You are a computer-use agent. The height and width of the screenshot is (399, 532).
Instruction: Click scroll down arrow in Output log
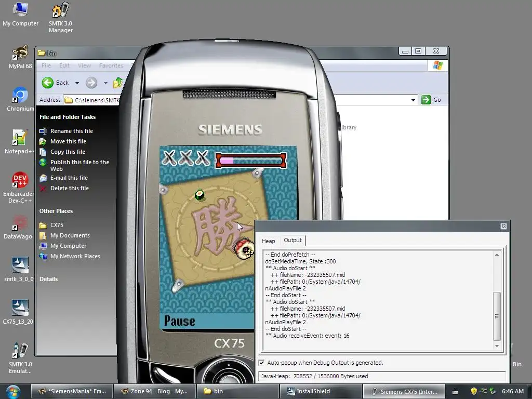coord(497,346)
